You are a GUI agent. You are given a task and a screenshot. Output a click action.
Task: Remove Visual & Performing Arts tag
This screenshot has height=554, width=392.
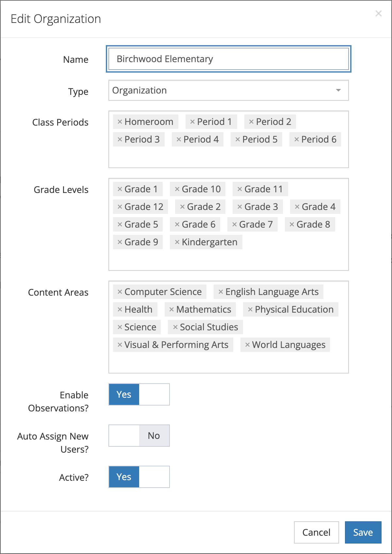tap(120, 345)
